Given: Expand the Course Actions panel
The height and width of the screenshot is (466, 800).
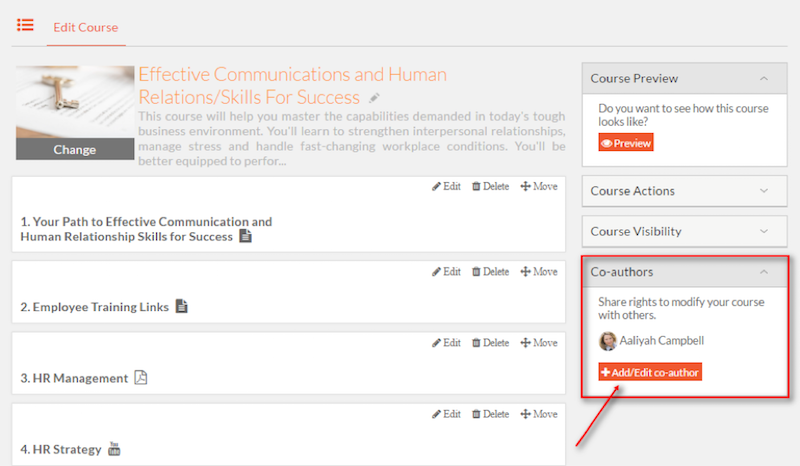Looking at the screenshot, I should (x=763, y=191).
